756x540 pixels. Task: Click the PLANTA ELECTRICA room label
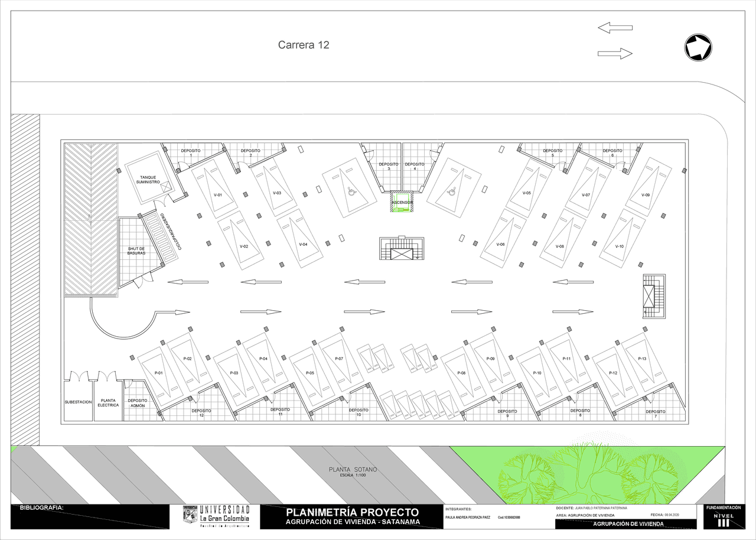[x=108, y=402]
